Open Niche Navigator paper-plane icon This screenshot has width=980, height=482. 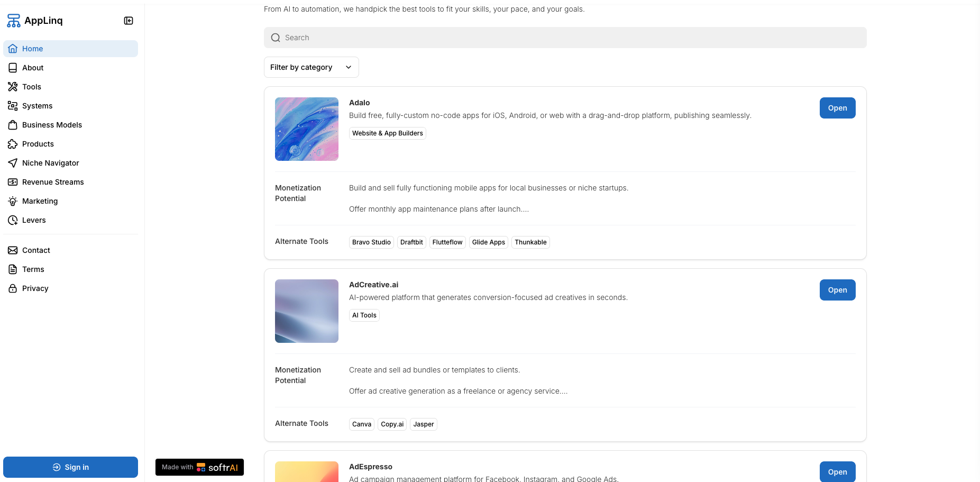pyautogui.click(x=13, y=163)
